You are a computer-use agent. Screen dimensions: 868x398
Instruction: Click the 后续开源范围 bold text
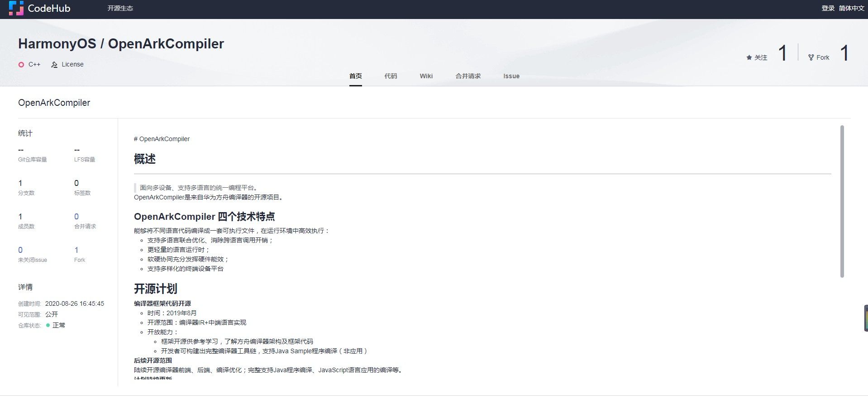[x=153, y=360]
